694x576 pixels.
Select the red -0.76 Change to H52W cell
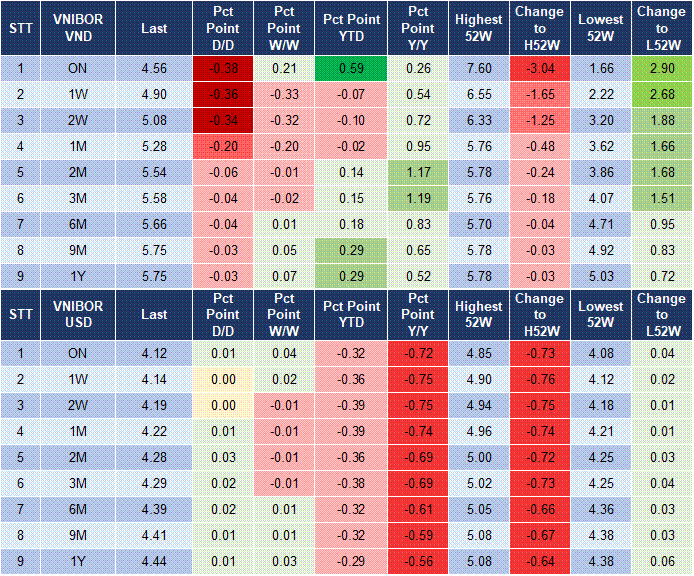coord(540,380)
